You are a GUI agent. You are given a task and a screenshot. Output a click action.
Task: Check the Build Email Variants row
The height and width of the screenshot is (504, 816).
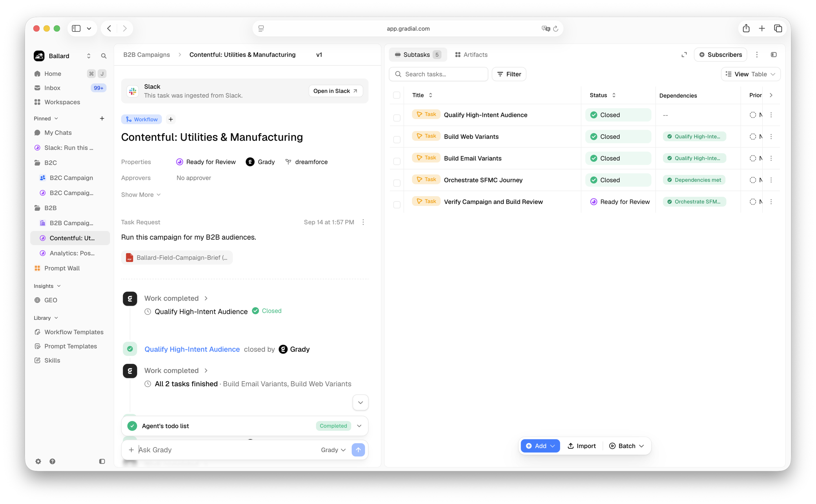coord(397,161)
